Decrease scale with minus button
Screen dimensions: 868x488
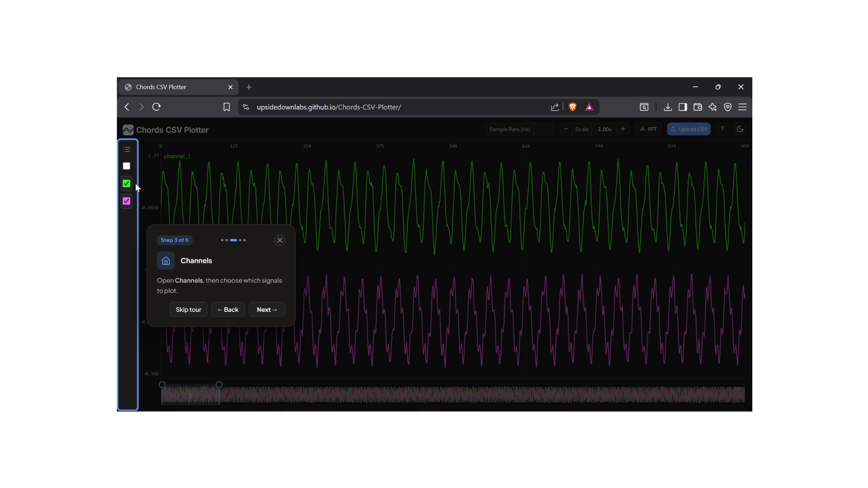(566, 129)
